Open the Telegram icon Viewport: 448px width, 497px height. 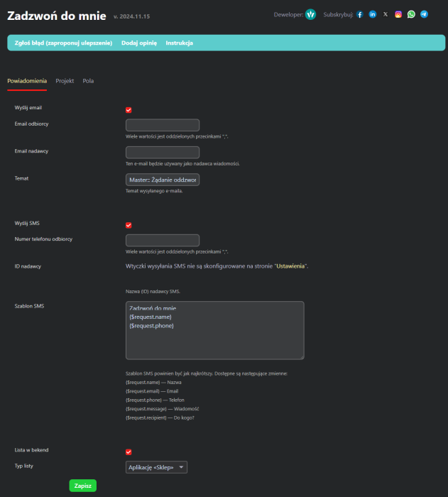(x=424, y=14)
